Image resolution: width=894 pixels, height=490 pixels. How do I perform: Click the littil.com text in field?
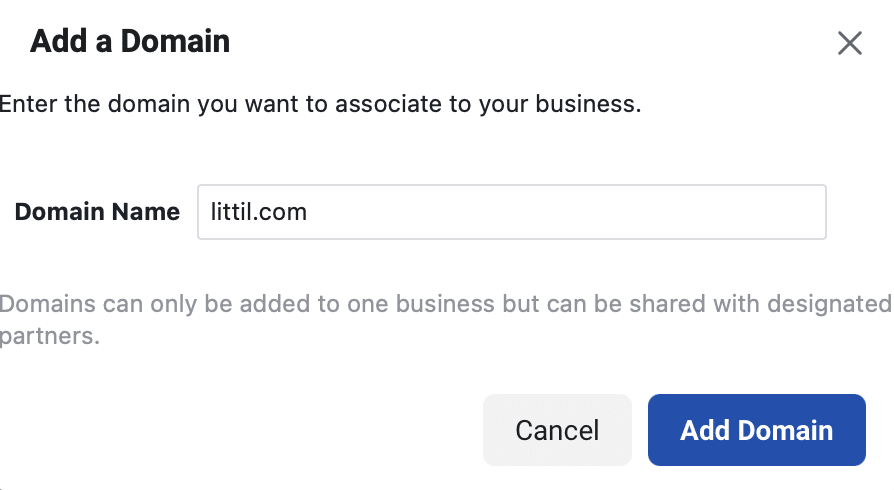[258, 212]
